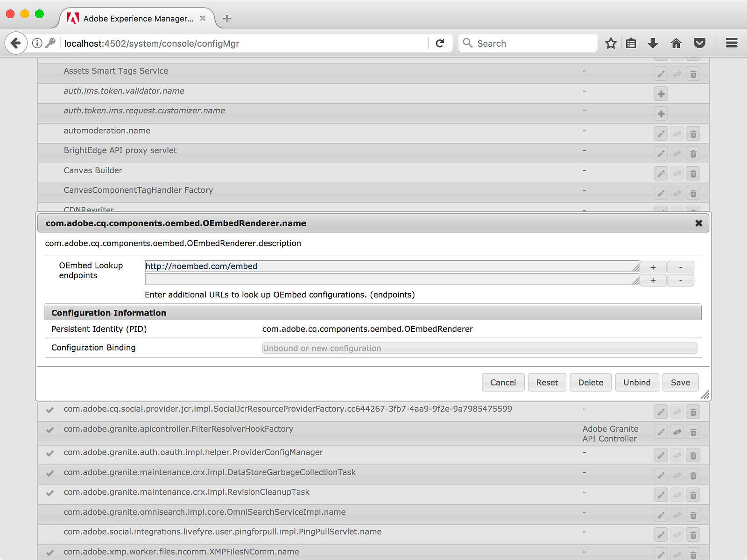Screen dimensions: 747x560
Task: Open Pocket icon in toolbar
Action: point(699,43)
